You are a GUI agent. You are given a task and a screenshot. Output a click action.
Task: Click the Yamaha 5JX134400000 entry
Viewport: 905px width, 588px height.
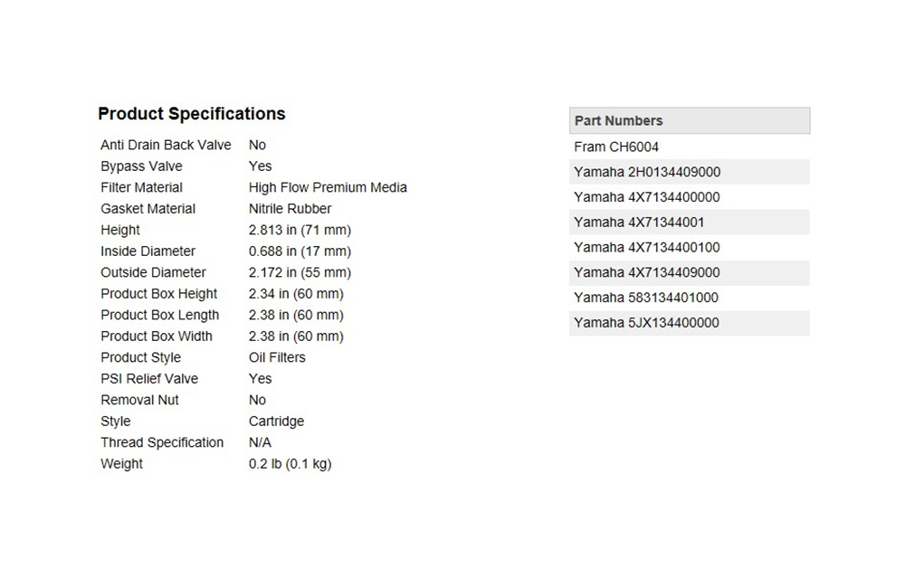pos(690,323)
